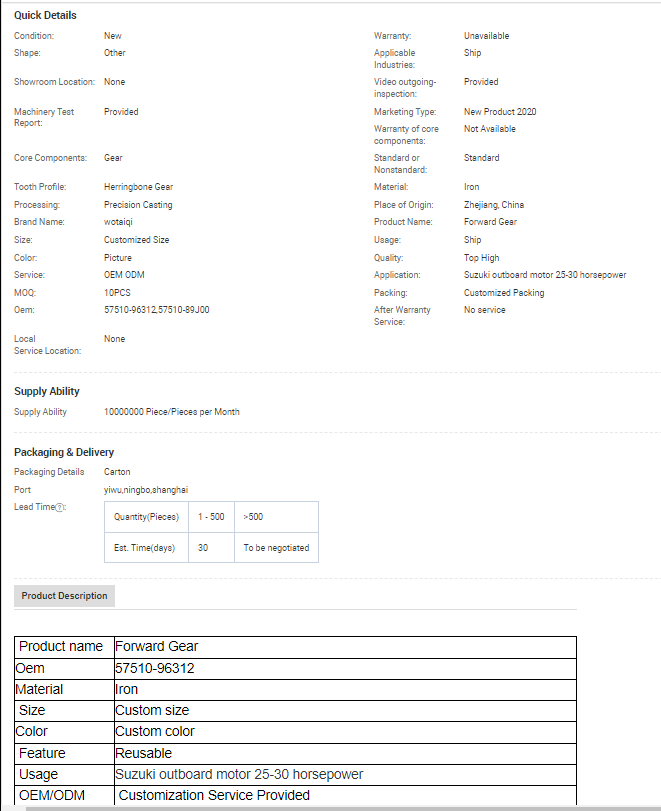661x811 pixels.
Task: Click the To be negotiated cell
Action: [x=276, y=548]
